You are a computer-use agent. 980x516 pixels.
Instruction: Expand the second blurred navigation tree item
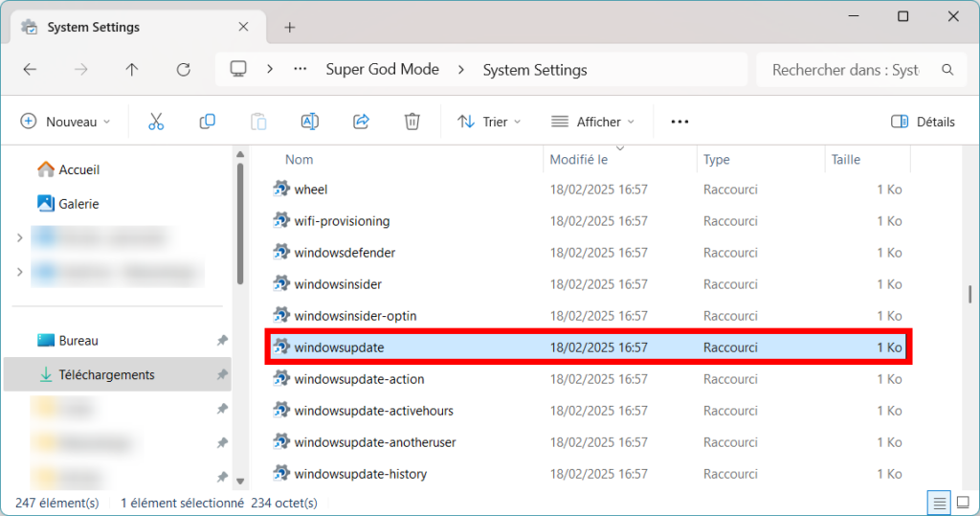coord(19,272)
